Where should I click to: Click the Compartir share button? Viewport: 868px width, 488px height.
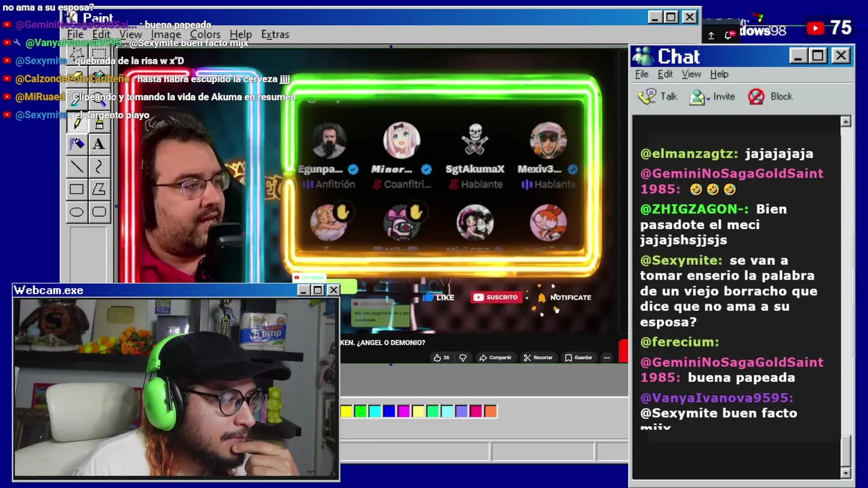click(496, 358)
